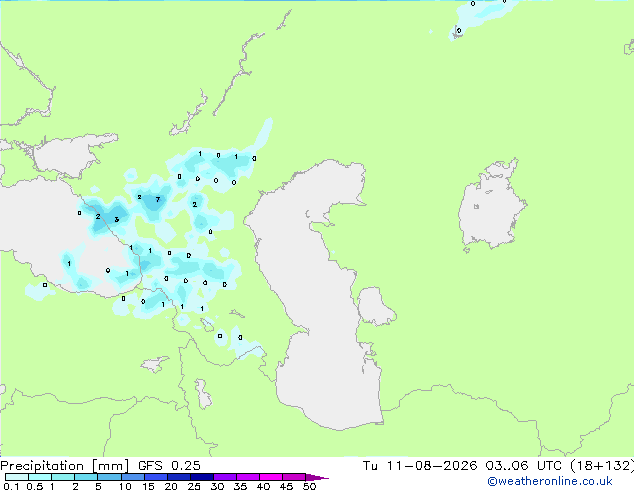Screen dimensions: 634x490
Task: Click the "(18+132)" forecast run text
Action: coord(602,466)
